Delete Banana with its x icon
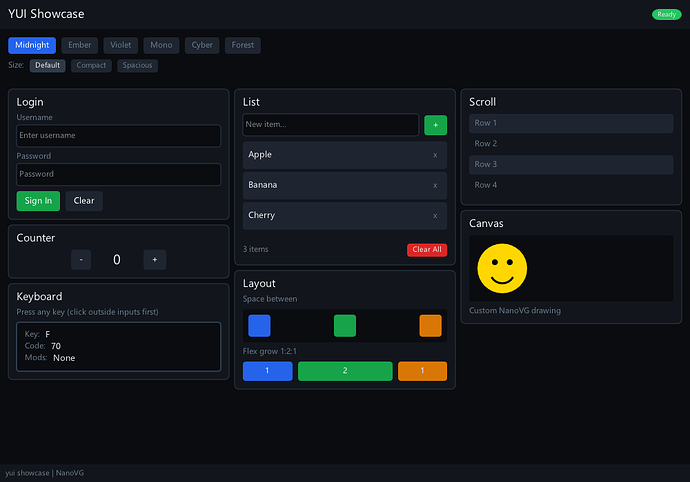The image size is (690, 482). pyautogui.click(x=434, y=185)
